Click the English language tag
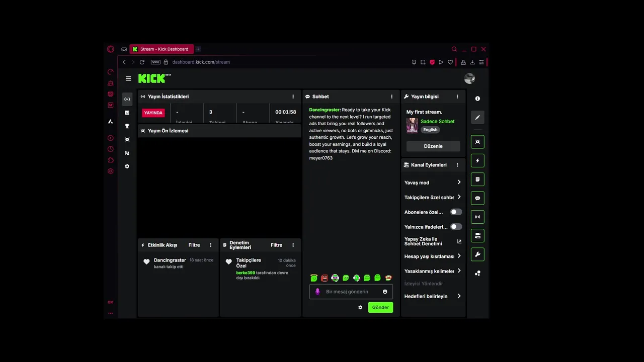Image resolution: width=644 pixels, height=362 pixels. [x=430, y=130]
